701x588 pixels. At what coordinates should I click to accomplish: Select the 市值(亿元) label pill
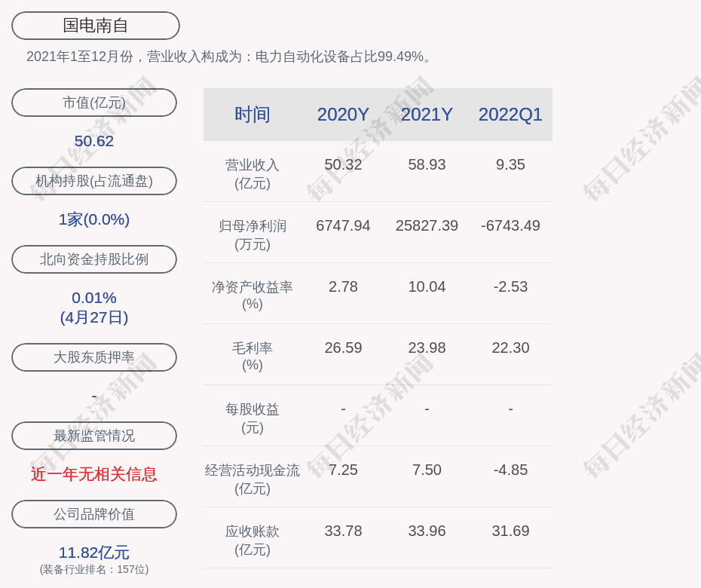click(94, 103)
